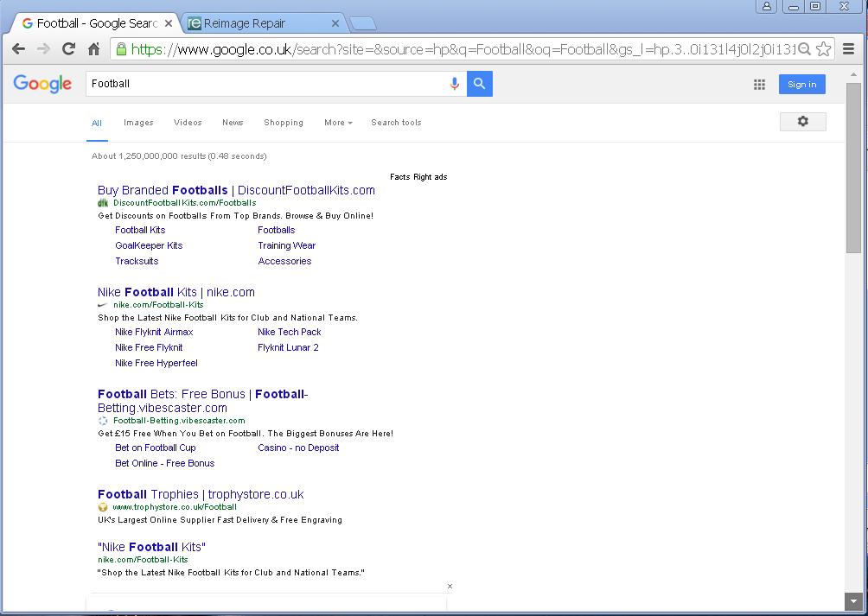Screen dimensions: 868x616
Task: Open the search settings gear icon
Action: (x=802, y=122)
